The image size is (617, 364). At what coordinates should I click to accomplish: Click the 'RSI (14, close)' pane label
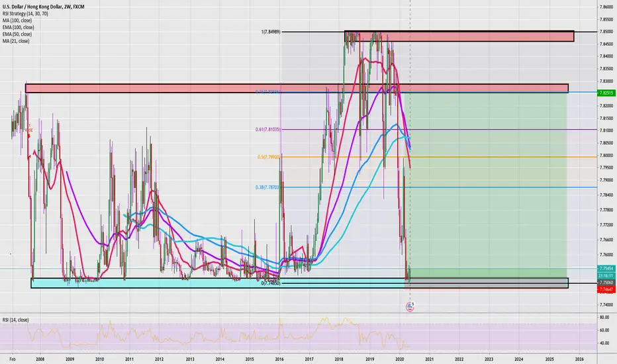[16, 320]
